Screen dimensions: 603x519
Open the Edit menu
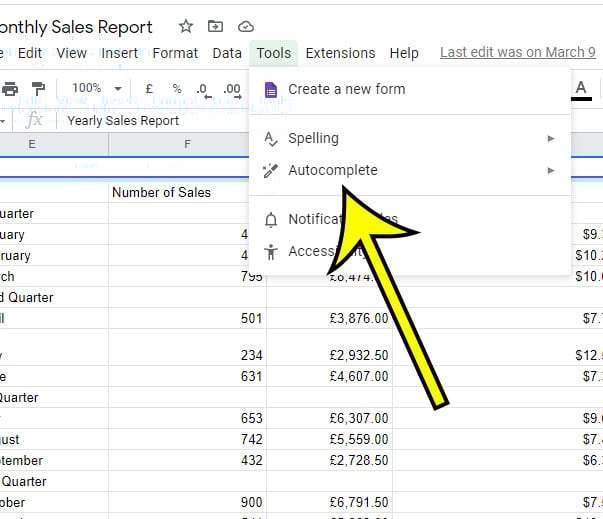[30, 53]
